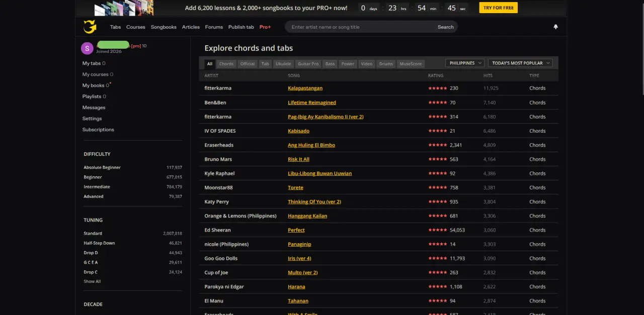Click artist name Goo Goo Dolls
The image size is (644, 315).
221,259
